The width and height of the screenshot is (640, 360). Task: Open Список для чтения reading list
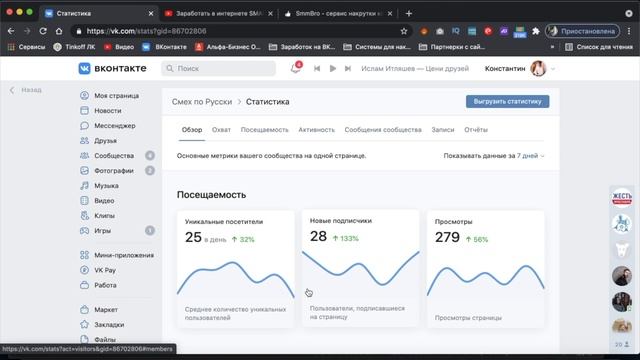click(x=599, y=47)
